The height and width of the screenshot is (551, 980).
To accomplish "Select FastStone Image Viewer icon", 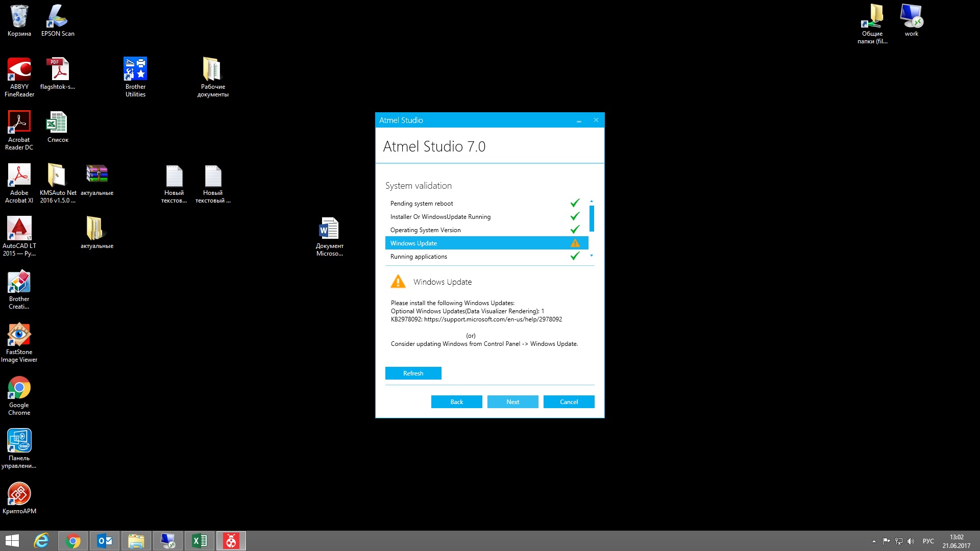I will click(19, 335).
